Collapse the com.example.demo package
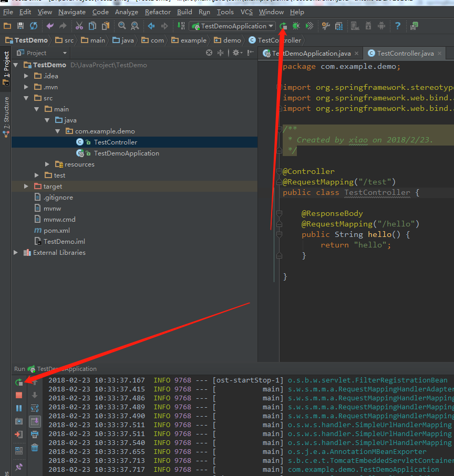454x476 pixels. (x=58, y=131)
